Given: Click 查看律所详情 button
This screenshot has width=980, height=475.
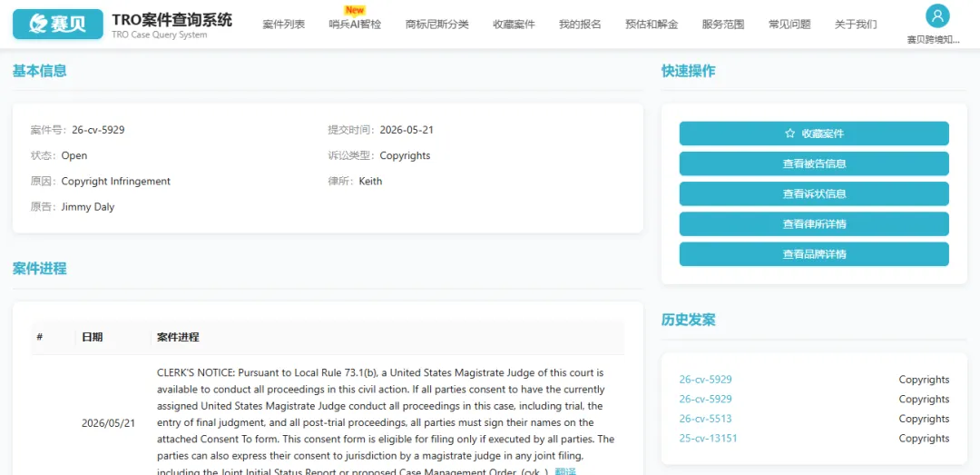Looking at the screenshot, I should click(x=814, y=224).
